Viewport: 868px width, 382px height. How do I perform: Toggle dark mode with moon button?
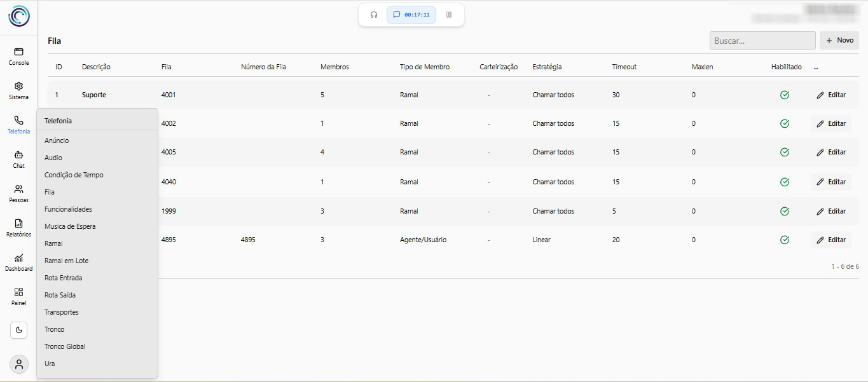coord(18,330)
